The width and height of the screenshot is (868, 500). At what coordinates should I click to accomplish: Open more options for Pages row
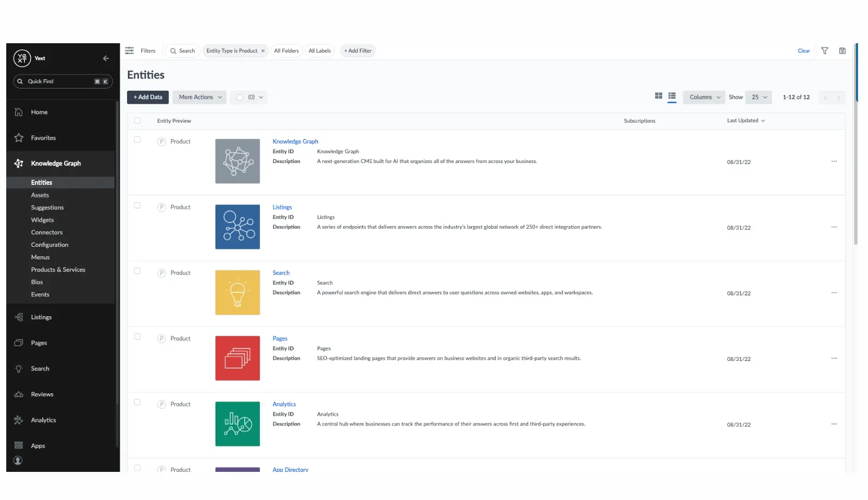834,358
